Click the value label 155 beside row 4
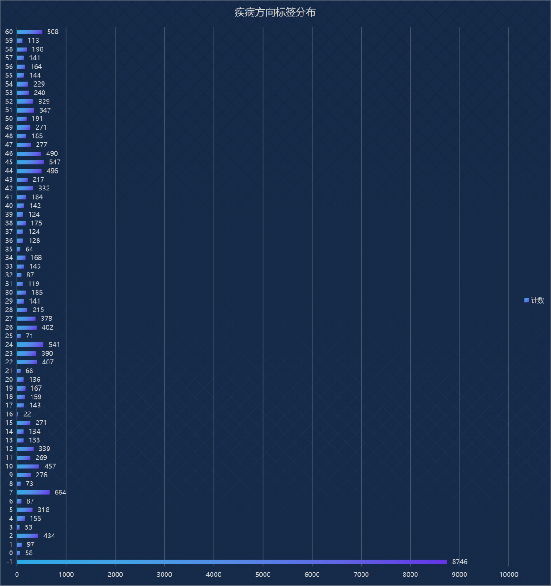Screen dimensions: 551x586 click(36, 518)
